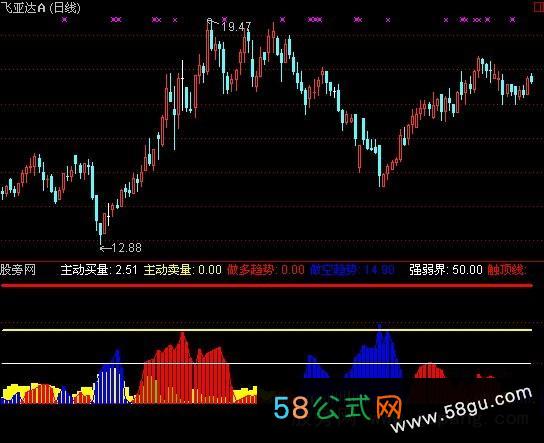Open the 股旁网 watermark link
This screenshot has width=544, height=443.
(x=18, y=270)
